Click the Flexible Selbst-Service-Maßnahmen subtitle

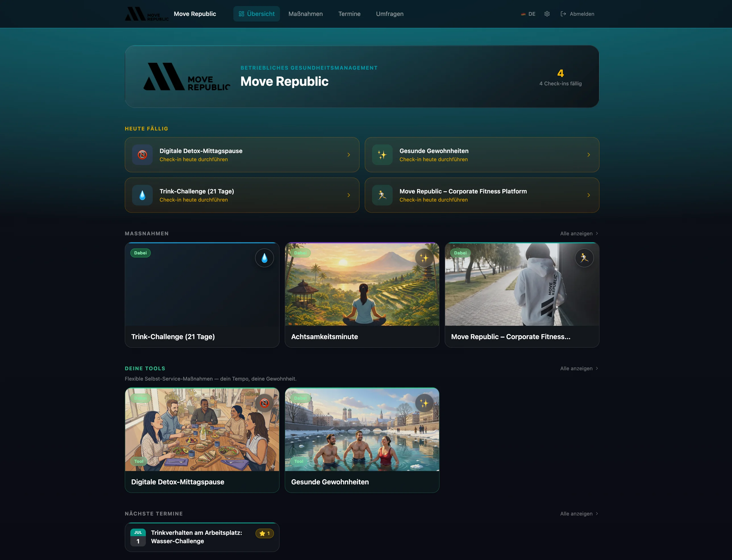pyautogui.click(x=211, y=379)
